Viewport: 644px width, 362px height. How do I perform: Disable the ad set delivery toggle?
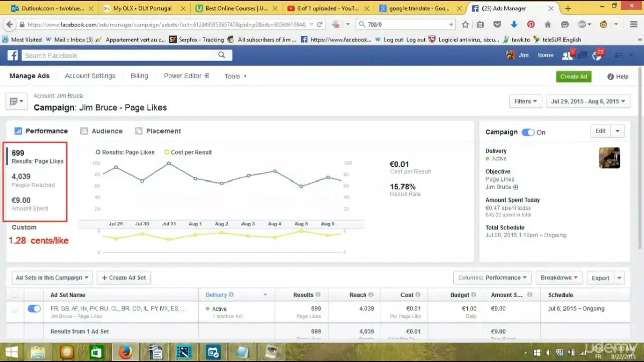[34, 308]
